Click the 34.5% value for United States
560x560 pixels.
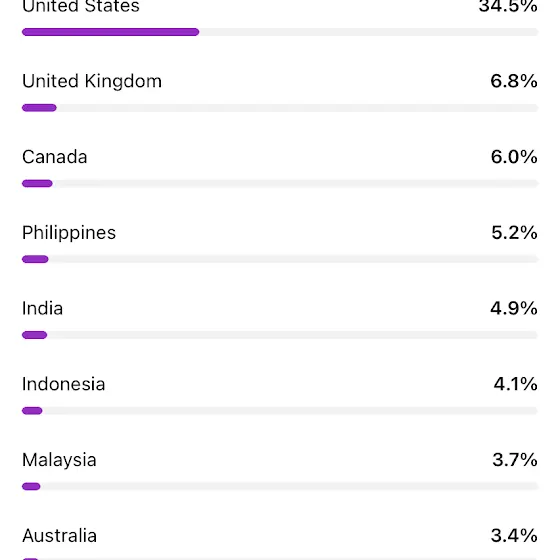click(x=508, y=6)
